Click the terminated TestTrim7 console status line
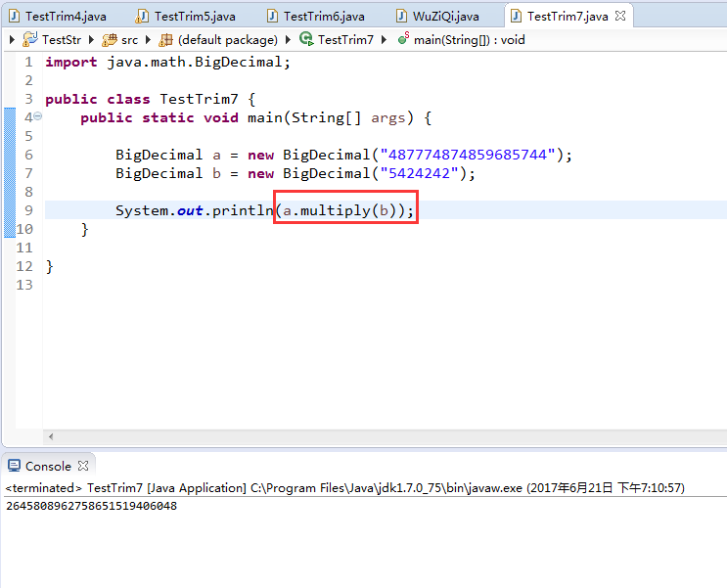This screenshot has height=588, width=727. (x=345, y=488)
